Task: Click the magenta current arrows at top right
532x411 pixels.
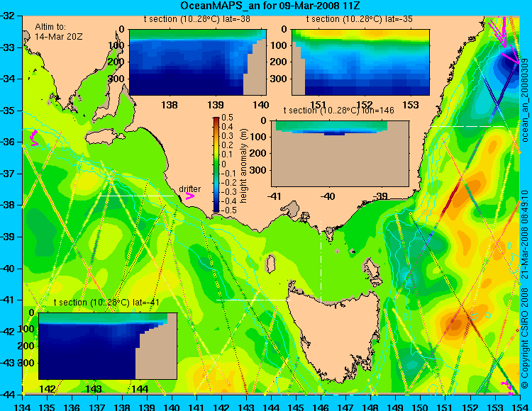Action: 504,39
